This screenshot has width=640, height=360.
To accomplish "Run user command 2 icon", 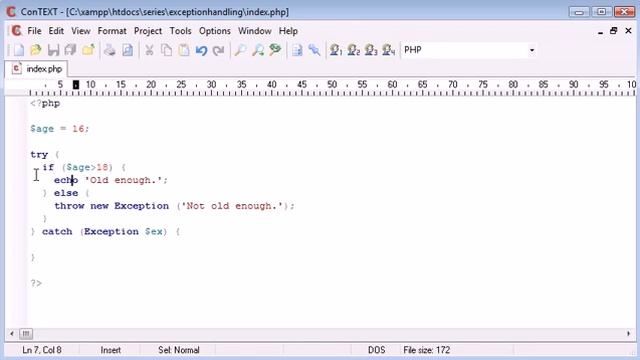I will (x=353, y=50).
